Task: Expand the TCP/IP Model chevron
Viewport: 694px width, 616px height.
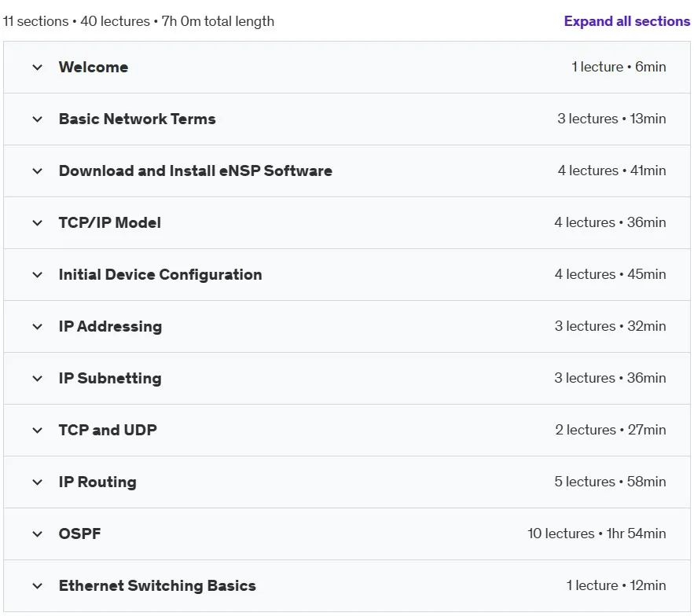Action: point(38,222)
